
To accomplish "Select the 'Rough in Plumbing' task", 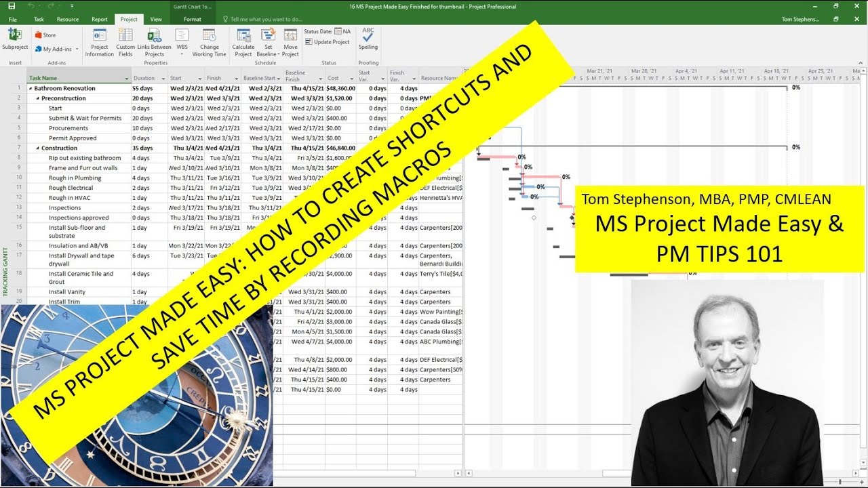I will [x=75, y=178].
